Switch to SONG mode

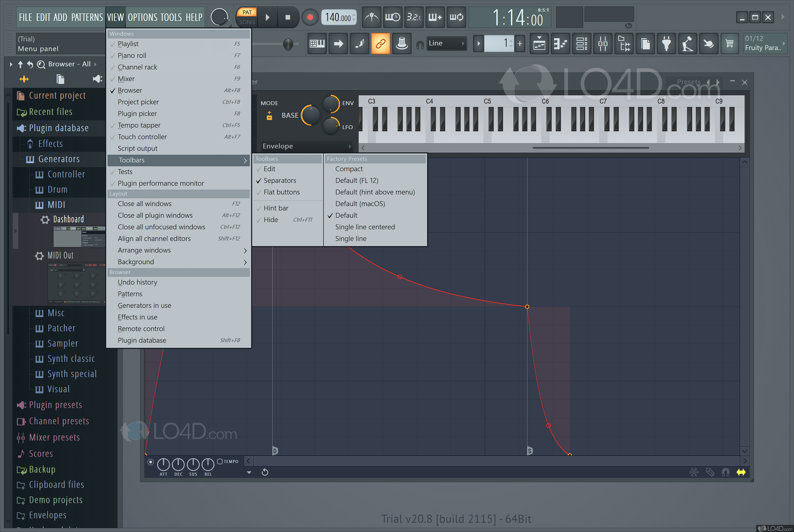[247, 22]
